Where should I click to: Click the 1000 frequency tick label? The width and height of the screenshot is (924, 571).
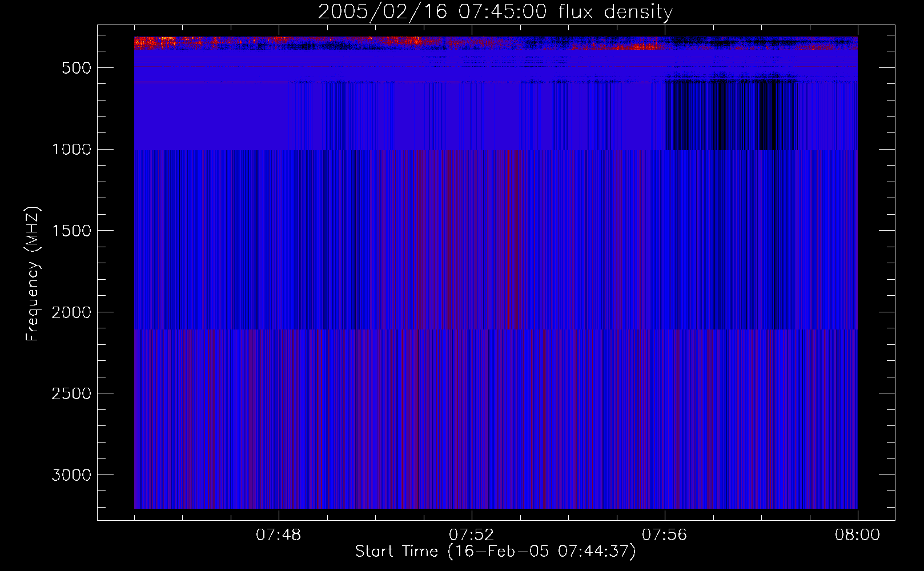click(71, 150)
